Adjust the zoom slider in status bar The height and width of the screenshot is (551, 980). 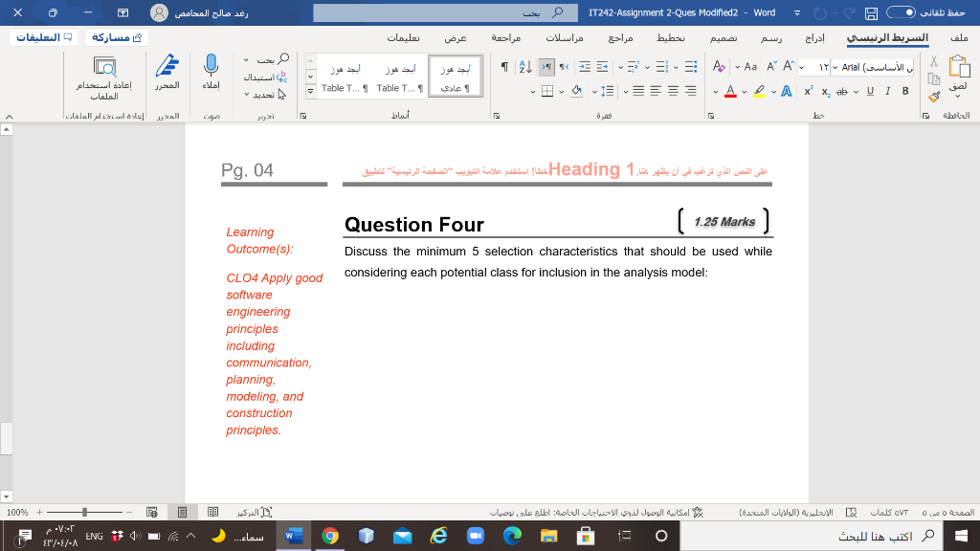click(x=84, y=513)
